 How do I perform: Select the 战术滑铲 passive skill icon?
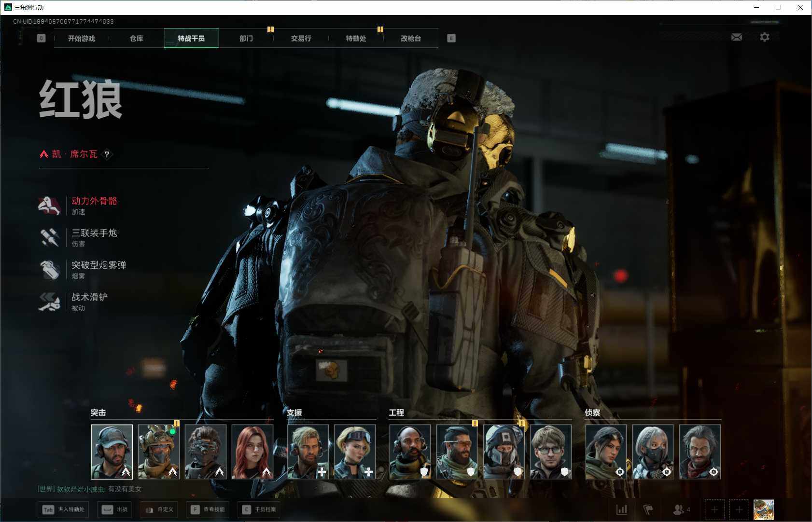coord(49,302)
